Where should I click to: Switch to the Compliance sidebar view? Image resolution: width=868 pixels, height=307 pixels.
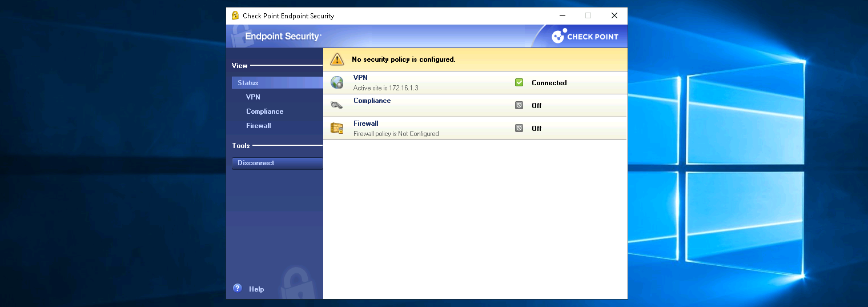coord(264,111)
